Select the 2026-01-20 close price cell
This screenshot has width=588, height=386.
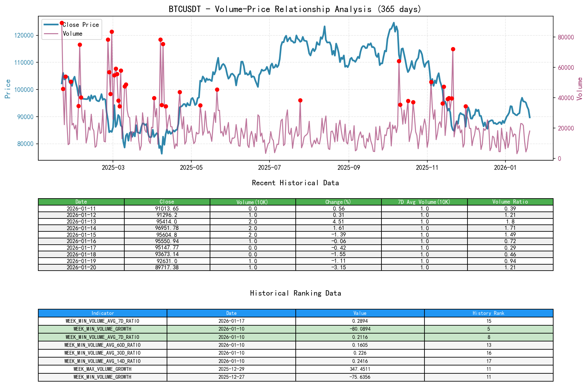click(168, 267)
